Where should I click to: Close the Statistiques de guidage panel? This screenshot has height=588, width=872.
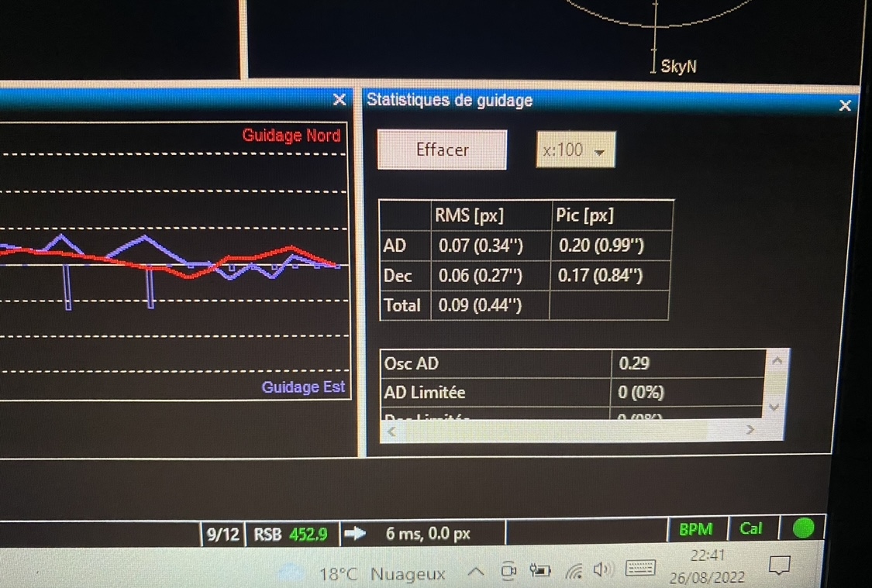click(845, 105)
